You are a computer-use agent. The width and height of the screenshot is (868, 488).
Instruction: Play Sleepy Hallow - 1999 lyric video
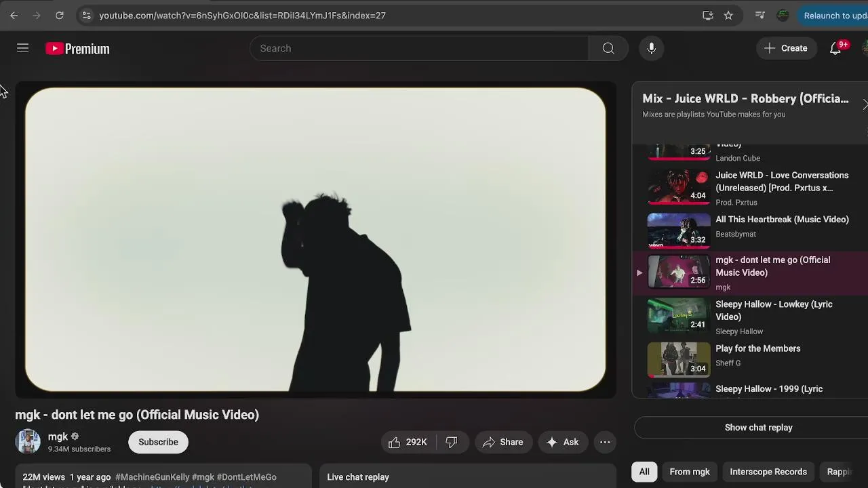click(x=749, y=390)
